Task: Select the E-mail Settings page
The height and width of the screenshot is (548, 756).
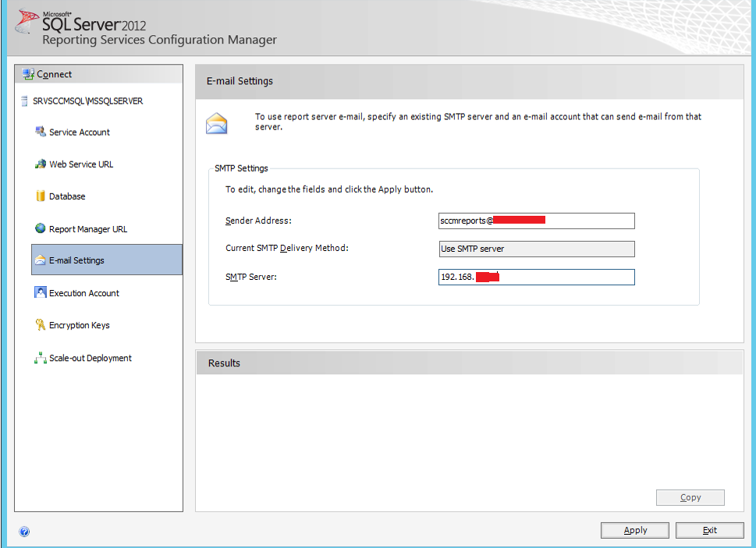Action: (x=107, y=260)
